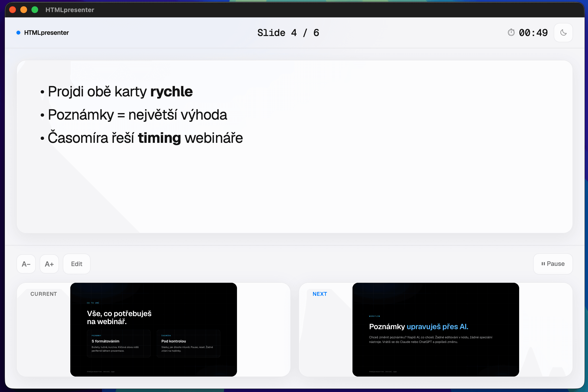Screen dimensions: 588x392
Task: Increase notes font size with A+
Action: 49,264
